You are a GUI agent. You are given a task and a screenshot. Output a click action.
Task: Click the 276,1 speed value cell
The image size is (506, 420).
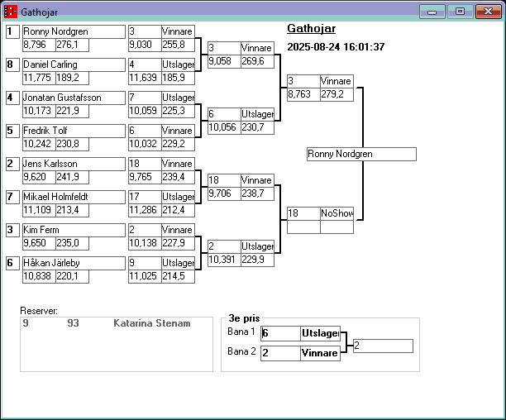72,45
